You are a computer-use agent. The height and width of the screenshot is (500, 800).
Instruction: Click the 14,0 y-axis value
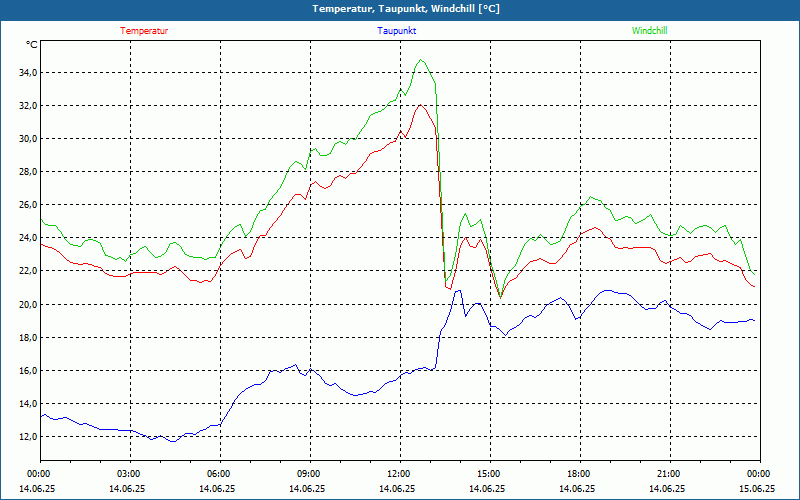(x=28, y=404)
